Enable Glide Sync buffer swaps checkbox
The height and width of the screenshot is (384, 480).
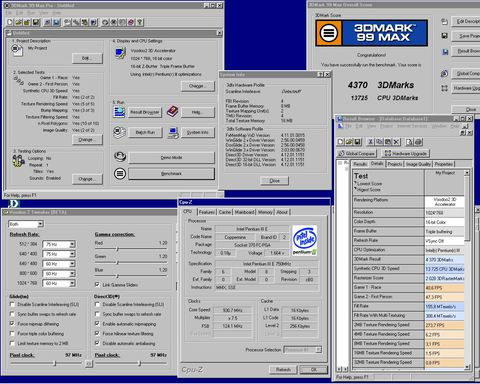tap(12, 314)
